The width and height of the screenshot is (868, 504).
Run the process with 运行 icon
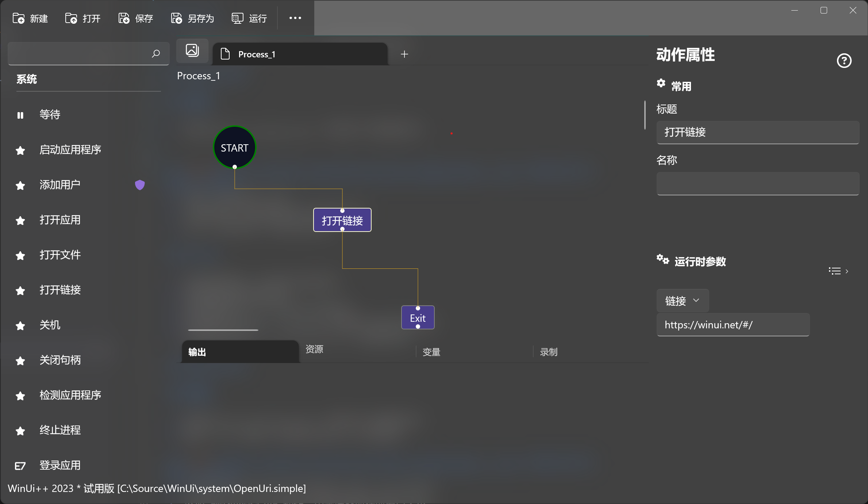click(x=237, y=18)
